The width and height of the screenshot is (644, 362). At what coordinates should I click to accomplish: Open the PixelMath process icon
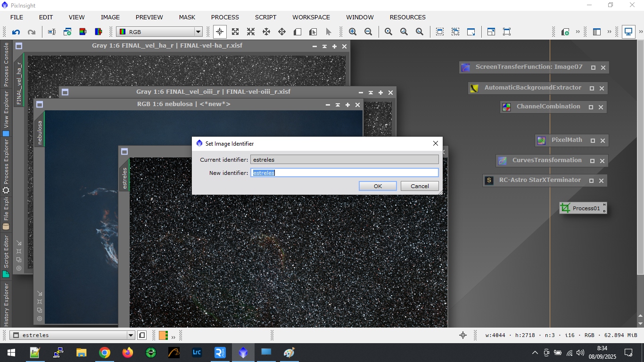coord(542,140)
